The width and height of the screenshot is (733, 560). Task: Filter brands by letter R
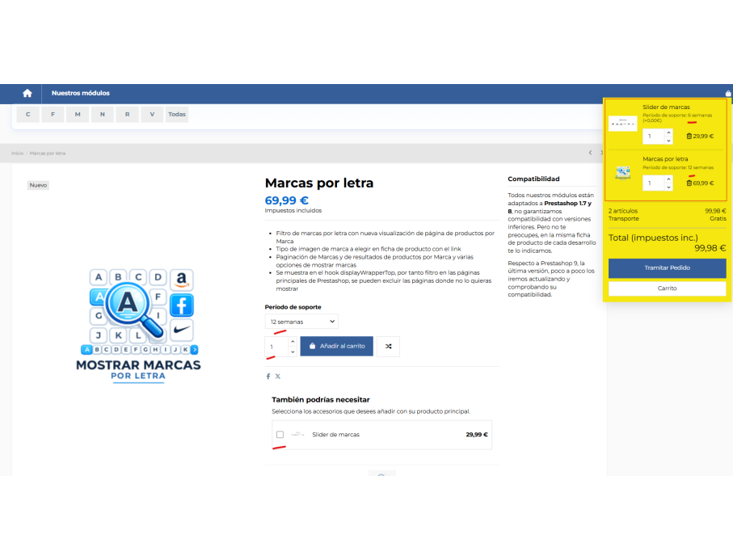coord(127,114)
